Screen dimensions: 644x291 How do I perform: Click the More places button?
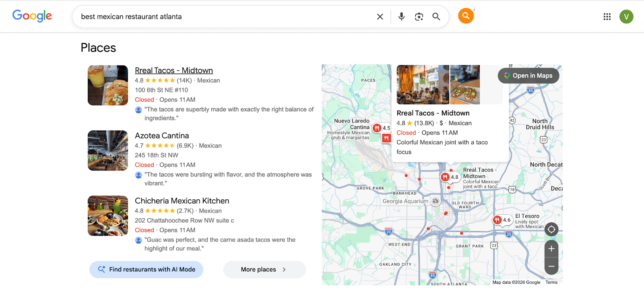[x=264, y=269]
